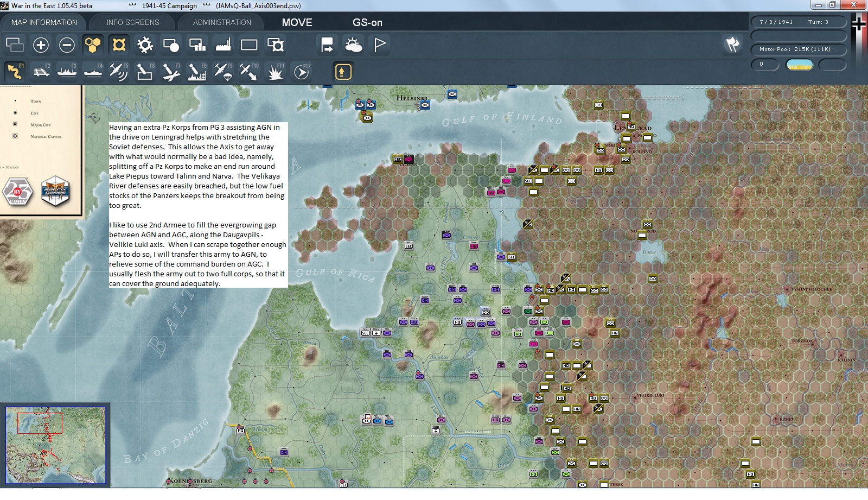
Task: Click the F12 circled arrow icon
Action: [302, 72]
